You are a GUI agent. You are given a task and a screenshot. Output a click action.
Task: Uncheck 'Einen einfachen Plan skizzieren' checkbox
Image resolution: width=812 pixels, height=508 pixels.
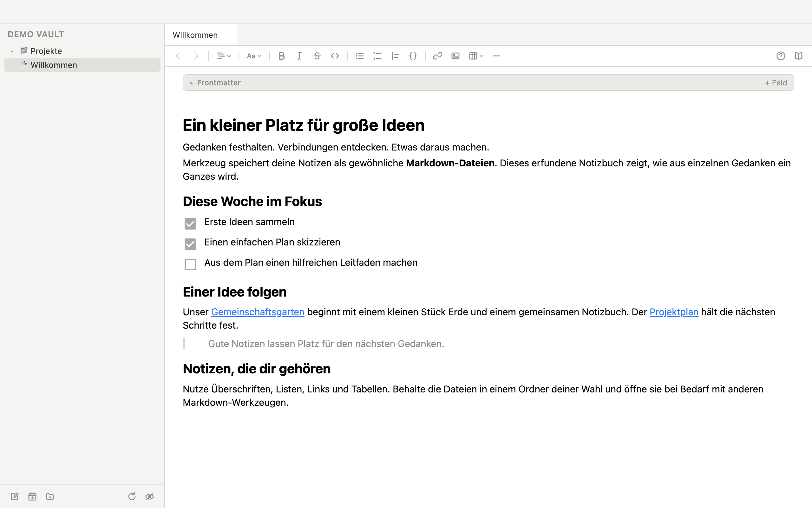click(190, 244)
